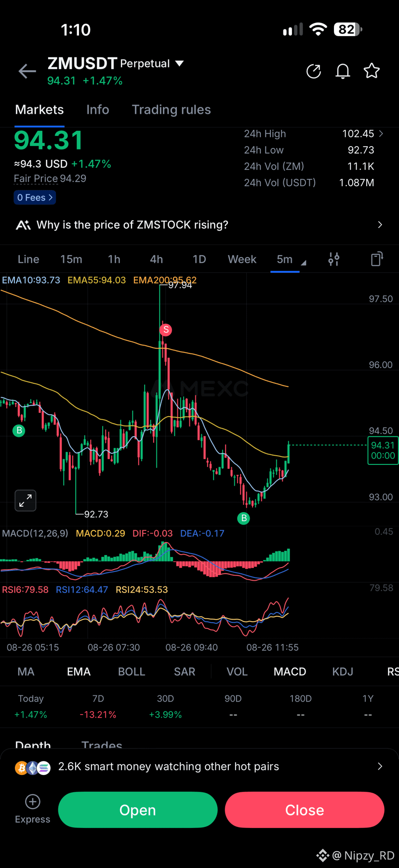Tap the EMA10:93.73 label
Screen dimensions: 399x868
(31, 280)
